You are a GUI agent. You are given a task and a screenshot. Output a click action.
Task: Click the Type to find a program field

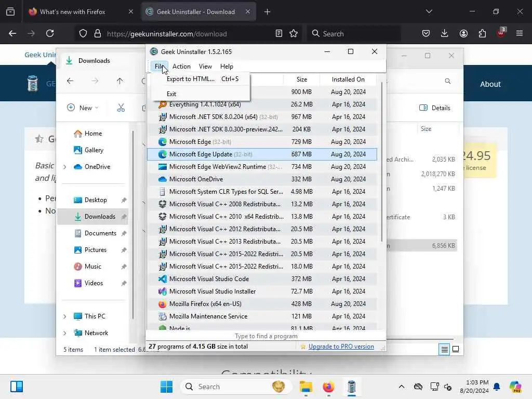coord(266,336)
